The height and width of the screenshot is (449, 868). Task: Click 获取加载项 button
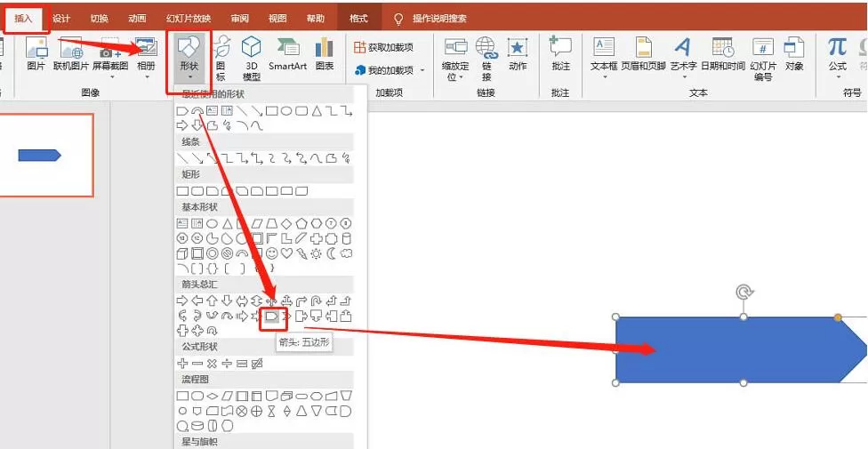pos(383,48)
